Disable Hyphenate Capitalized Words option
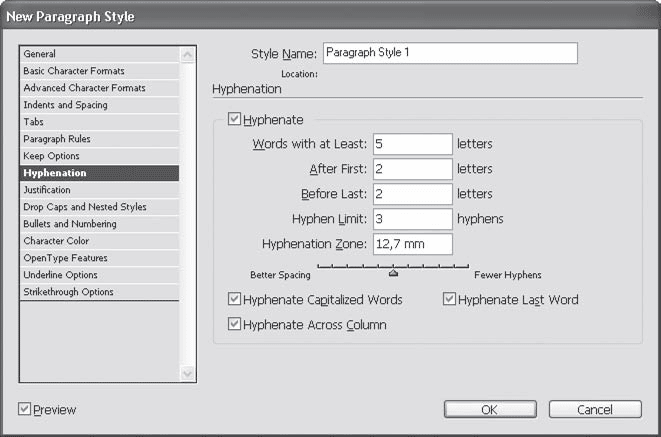Viewport: 661px width, 437px height. tap(235, 300)
